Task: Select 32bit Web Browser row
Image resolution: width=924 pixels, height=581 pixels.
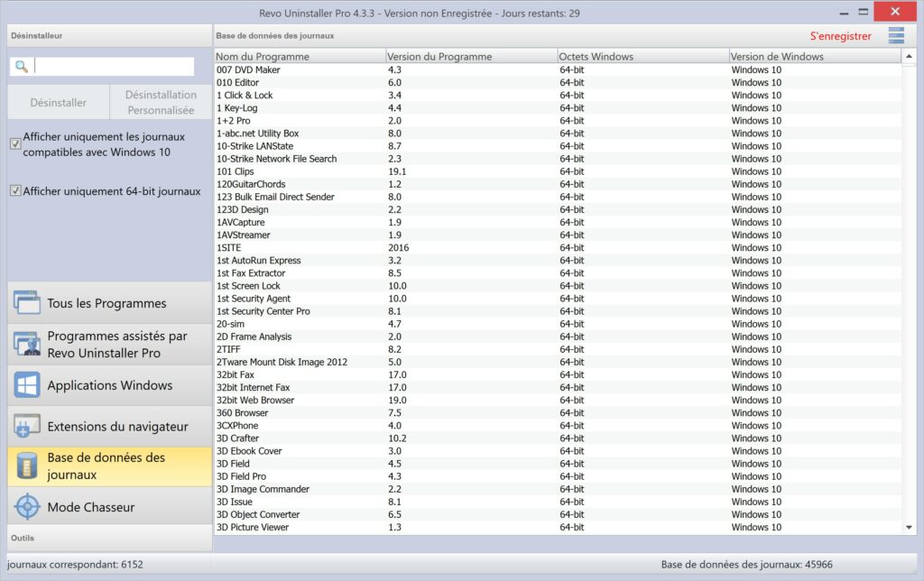Action: pos(558,400)
